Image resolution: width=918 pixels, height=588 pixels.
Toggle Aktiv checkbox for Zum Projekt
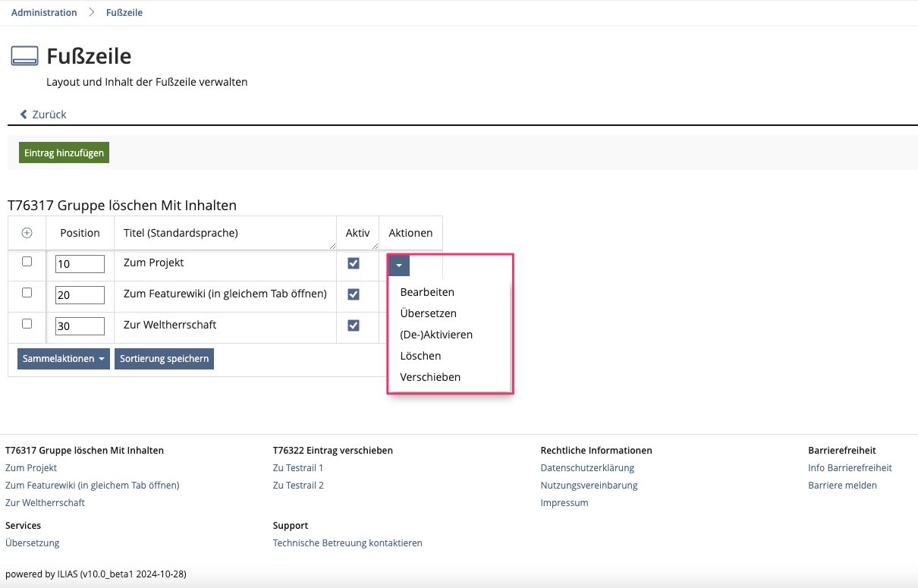coord(353,263)
